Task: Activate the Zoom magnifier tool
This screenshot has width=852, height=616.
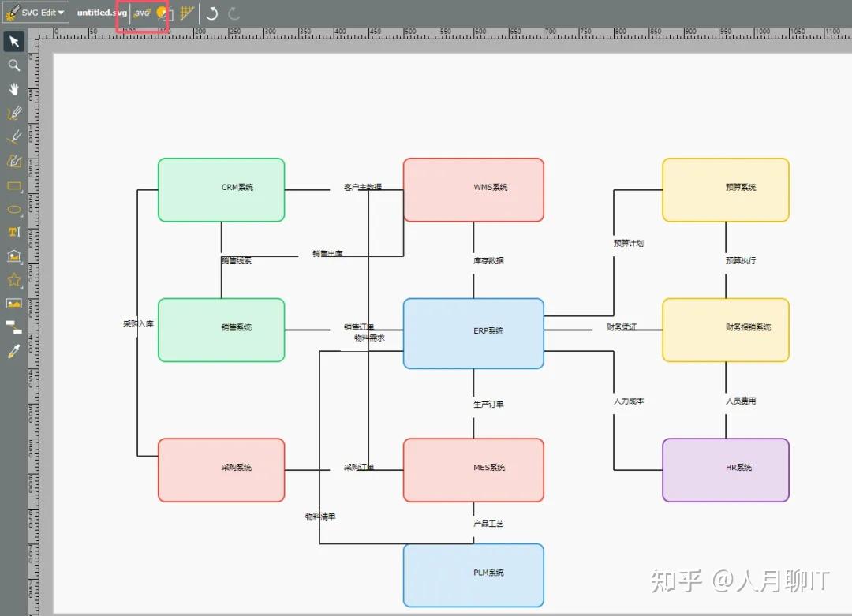Action: [13, 65]
